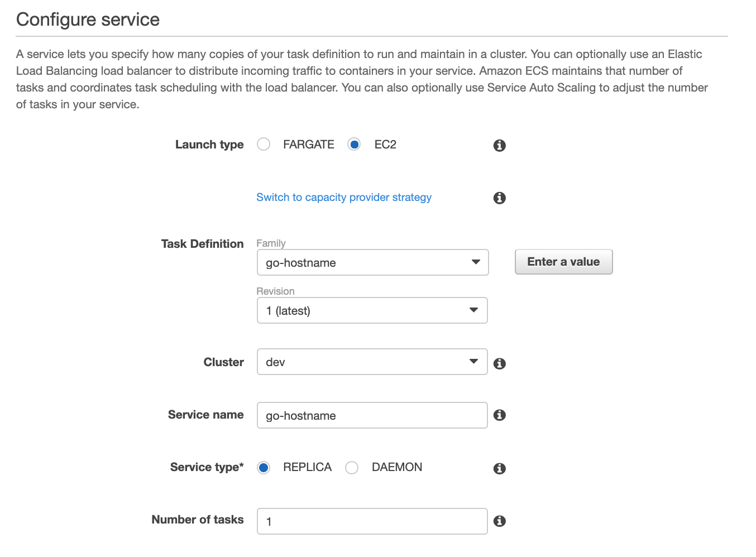Select the FARGATE launch type
The height and width of the screenshot is (557, 756).
[264, 145]
